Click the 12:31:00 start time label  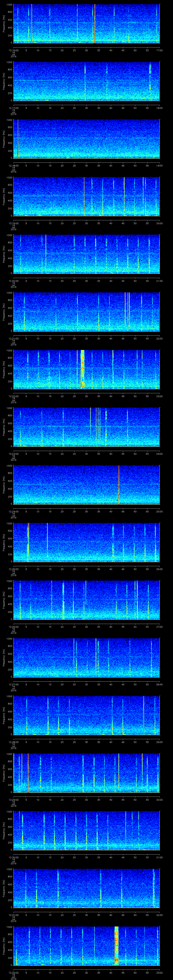[x=14, y=915]
